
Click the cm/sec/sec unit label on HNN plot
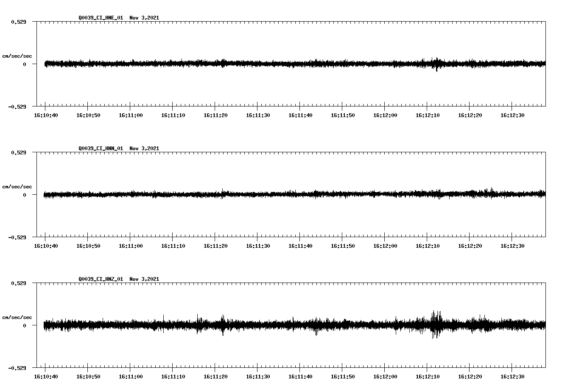point(17,187)
